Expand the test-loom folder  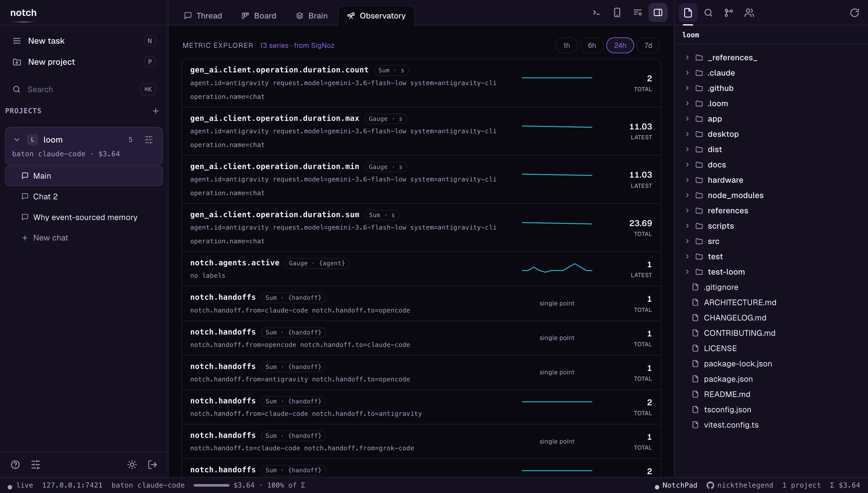pos(687,272)
